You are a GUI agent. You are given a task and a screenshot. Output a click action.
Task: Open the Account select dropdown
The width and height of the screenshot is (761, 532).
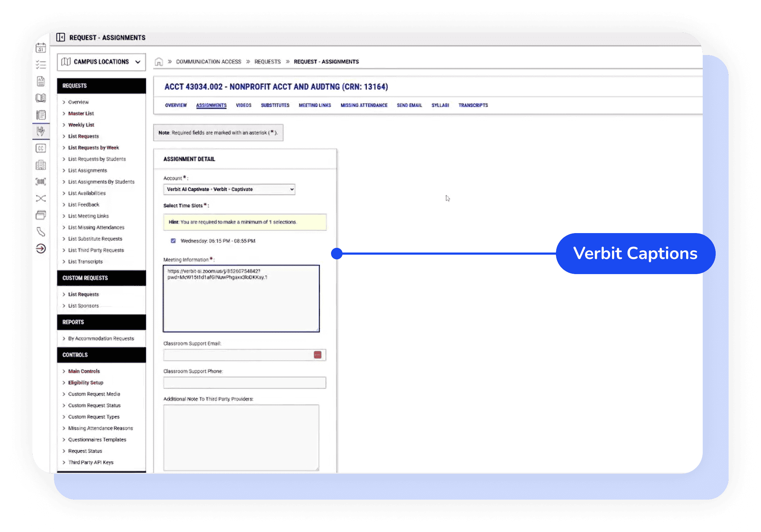pos(229,189)
